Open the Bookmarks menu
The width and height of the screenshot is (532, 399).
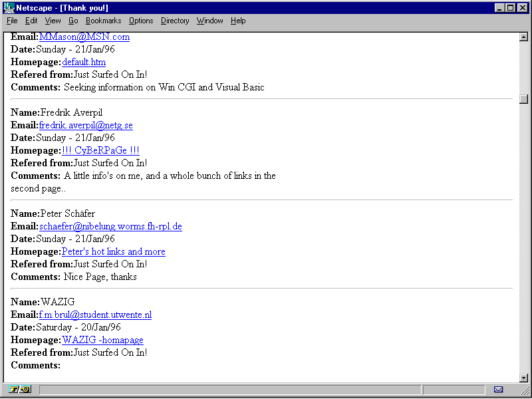point(103,21)
